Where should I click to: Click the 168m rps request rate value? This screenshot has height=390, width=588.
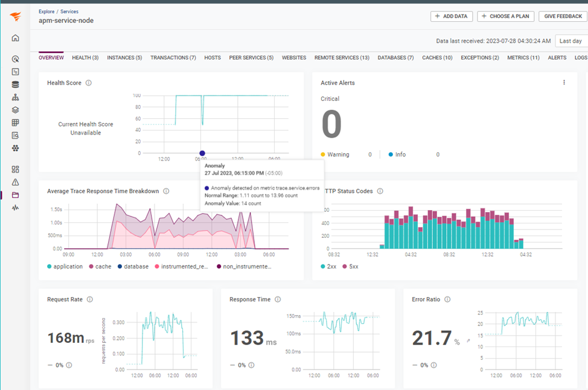[71, 338]
